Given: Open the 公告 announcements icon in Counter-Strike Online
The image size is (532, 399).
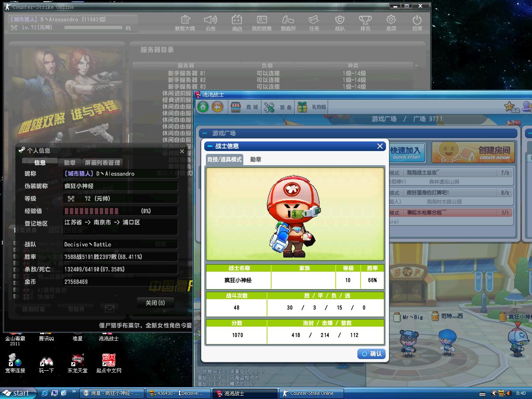Looking at the screenshot, I should click(x=210, y=23).
